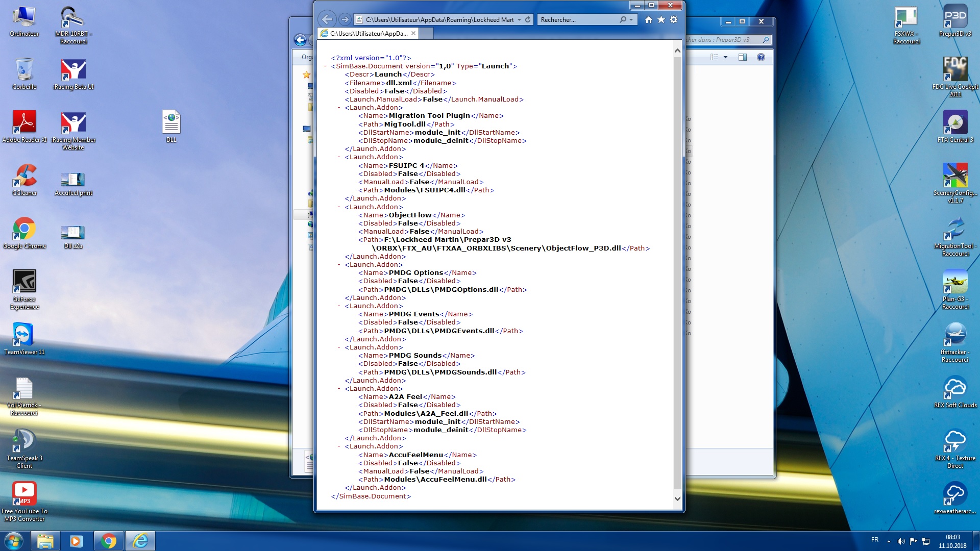Open Internet Explorer taskbar button
The image size is (980, 551).
[x=140, y=541]
